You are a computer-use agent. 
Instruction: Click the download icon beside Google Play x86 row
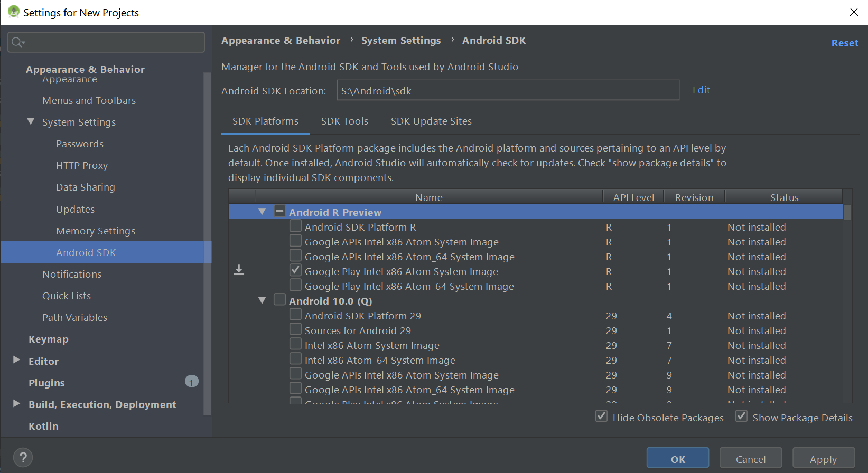[239, 270]
